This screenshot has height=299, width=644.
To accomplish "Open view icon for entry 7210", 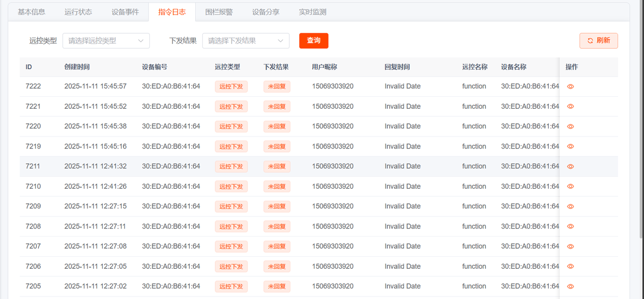I will click(x=570, y=186).
